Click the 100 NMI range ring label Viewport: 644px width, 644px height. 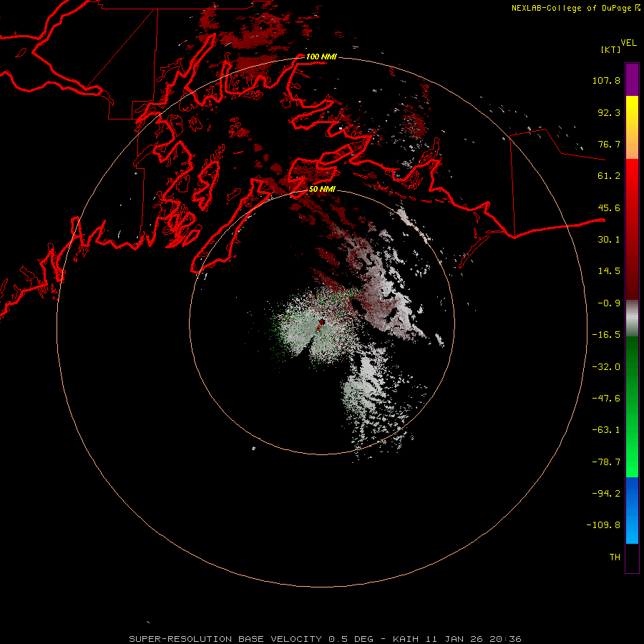[321, 57]
